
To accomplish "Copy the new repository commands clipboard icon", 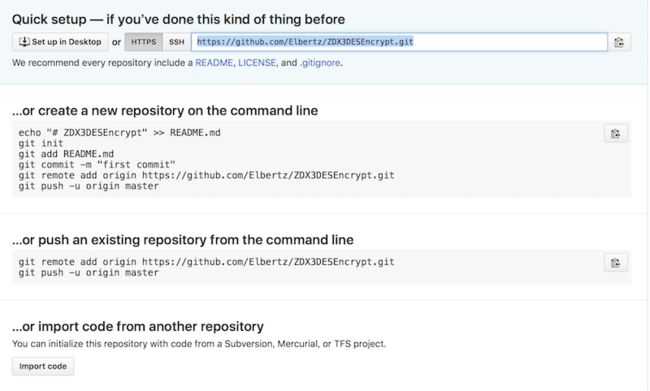I will click(x=616, y=134).
